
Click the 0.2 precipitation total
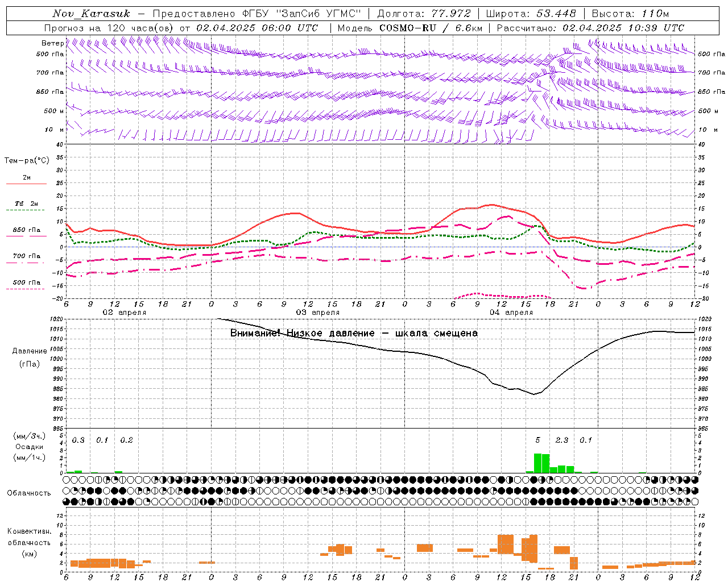(126, 440)
